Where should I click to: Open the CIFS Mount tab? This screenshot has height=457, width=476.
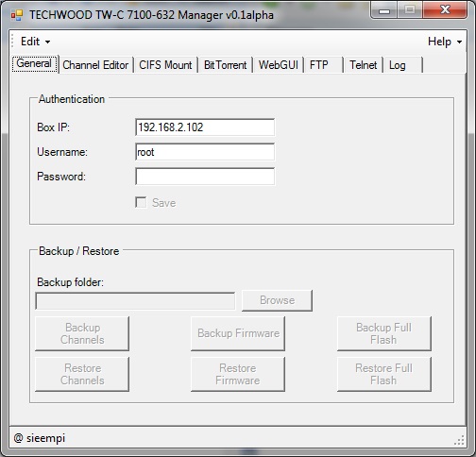[x=165, y=65]
